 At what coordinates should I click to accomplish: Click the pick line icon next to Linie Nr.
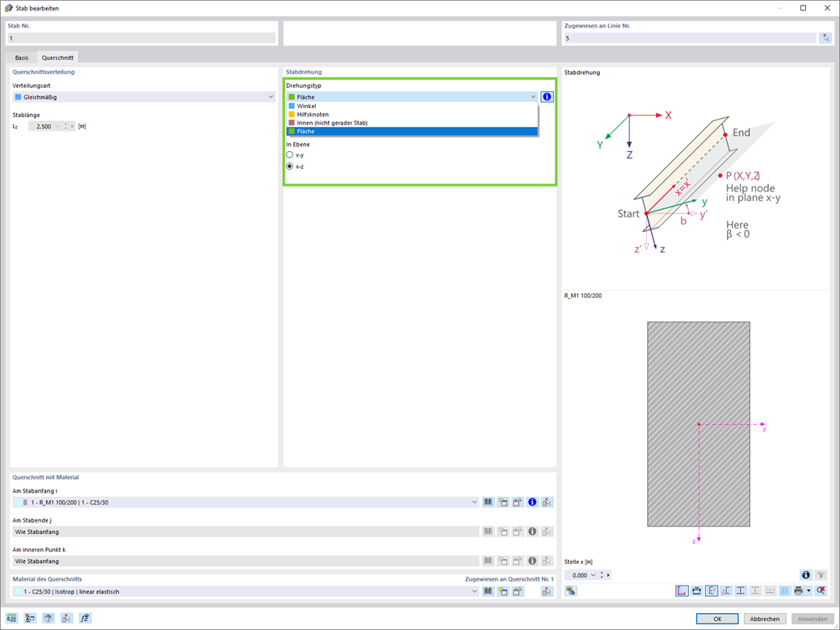coord(825,38)
